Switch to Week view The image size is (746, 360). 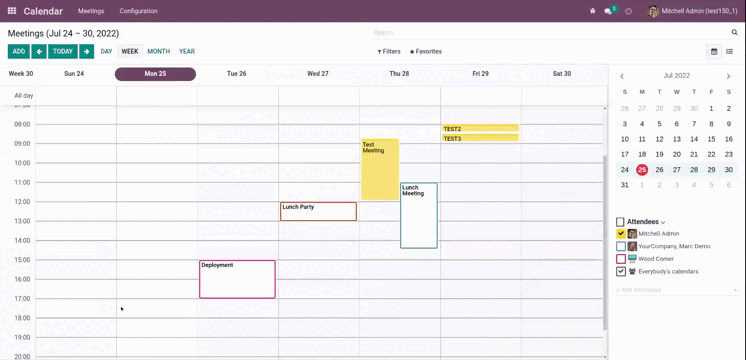130,51
